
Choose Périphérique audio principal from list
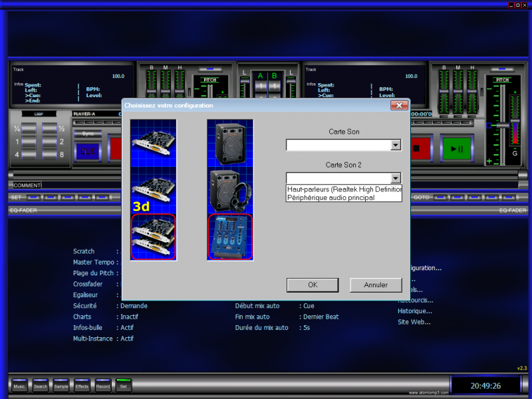[331, 198]
